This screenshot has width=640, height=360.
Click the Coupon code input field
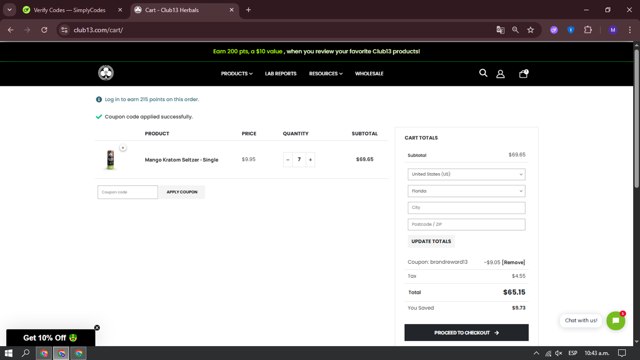pyautogui.click(x=127, y=192)
